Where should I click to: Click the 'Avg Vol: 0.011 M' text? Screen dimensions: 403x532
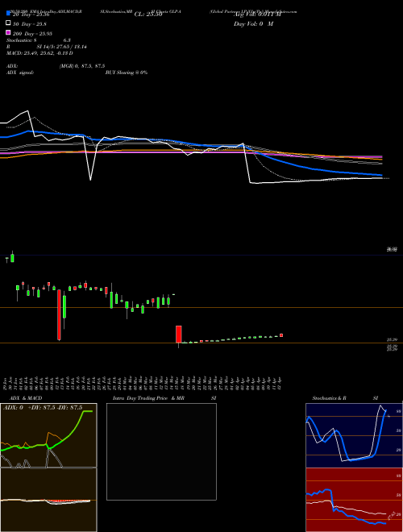(x=257, y=15)
